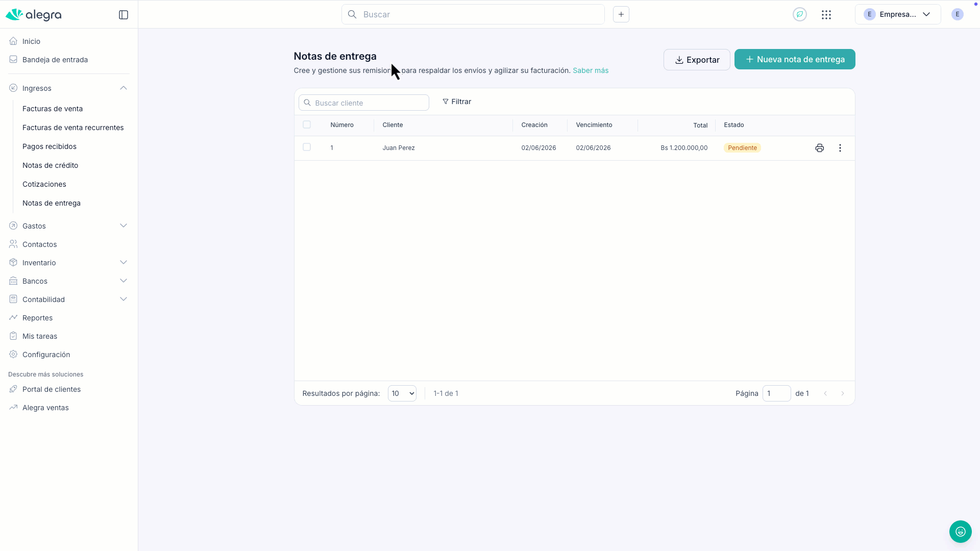
Task: Click the Total column header
Action: 700,126
